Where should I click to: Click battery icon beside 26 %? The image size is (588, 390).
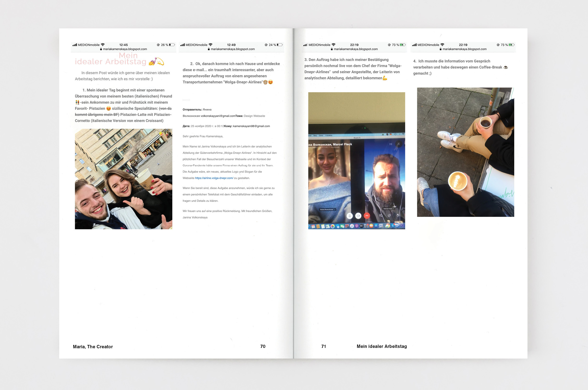click(x=172, y=45)
